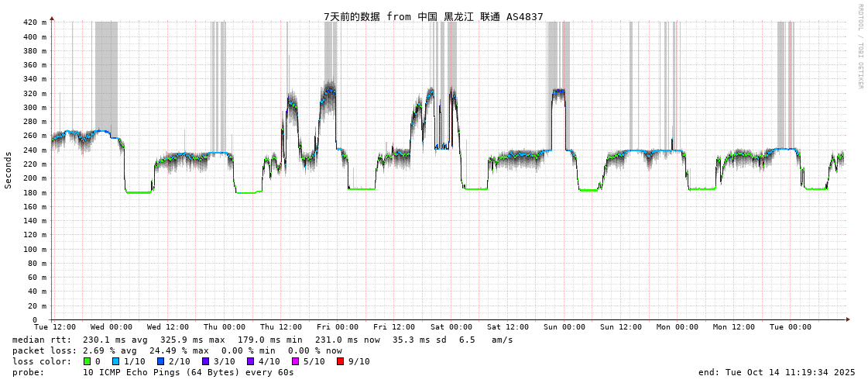This screenshot has height=383, width=868.
Task: Click the end timestamp Tue Oct 14
Action: tap(777, 372)
